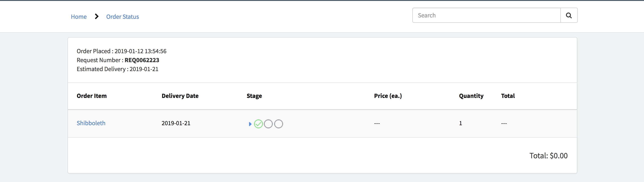Select request number REQ0062223
This screenshot has height=182, width=644.
pos(142,60)
